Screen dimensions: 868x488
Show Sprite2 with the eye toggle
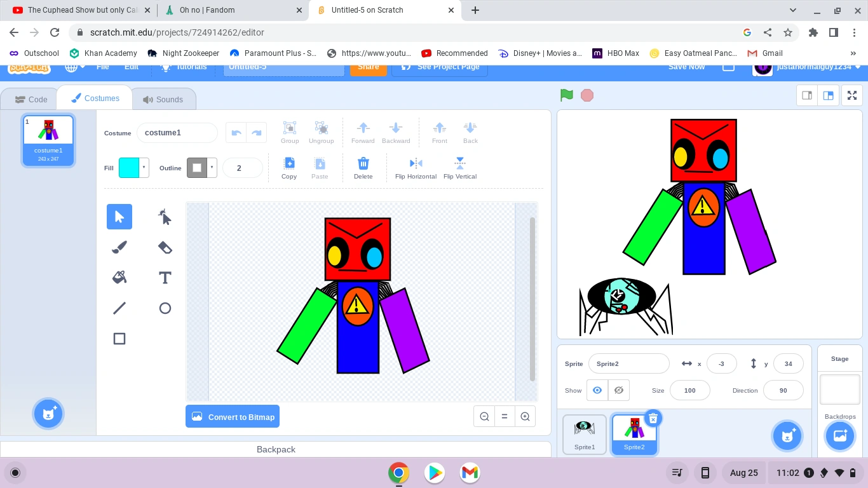coord(597,390)
